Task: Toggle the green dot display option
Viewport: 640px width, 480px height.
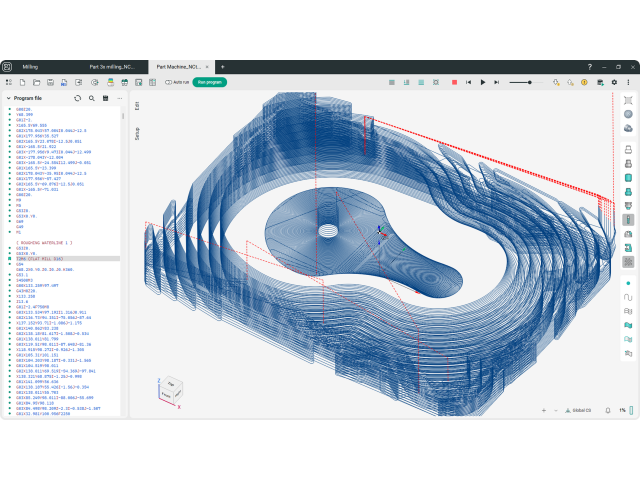Action: click(628, 283)
